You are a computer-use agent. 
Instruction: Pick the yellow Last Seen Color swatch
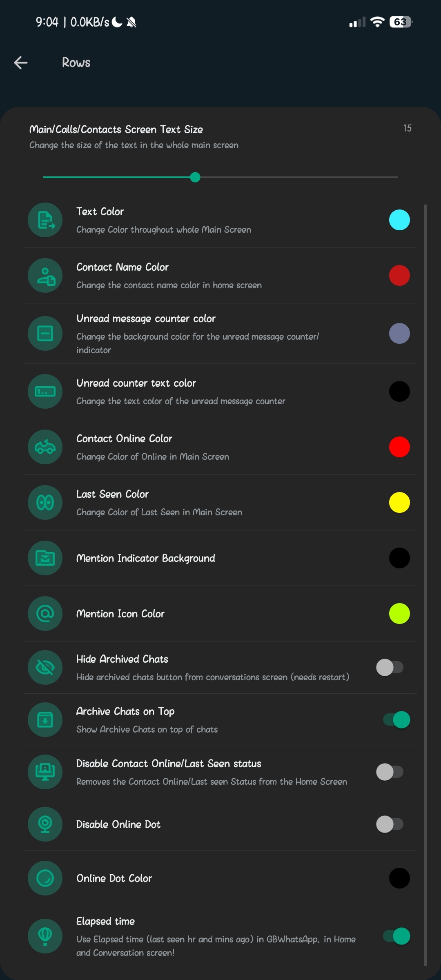[399, 503]
